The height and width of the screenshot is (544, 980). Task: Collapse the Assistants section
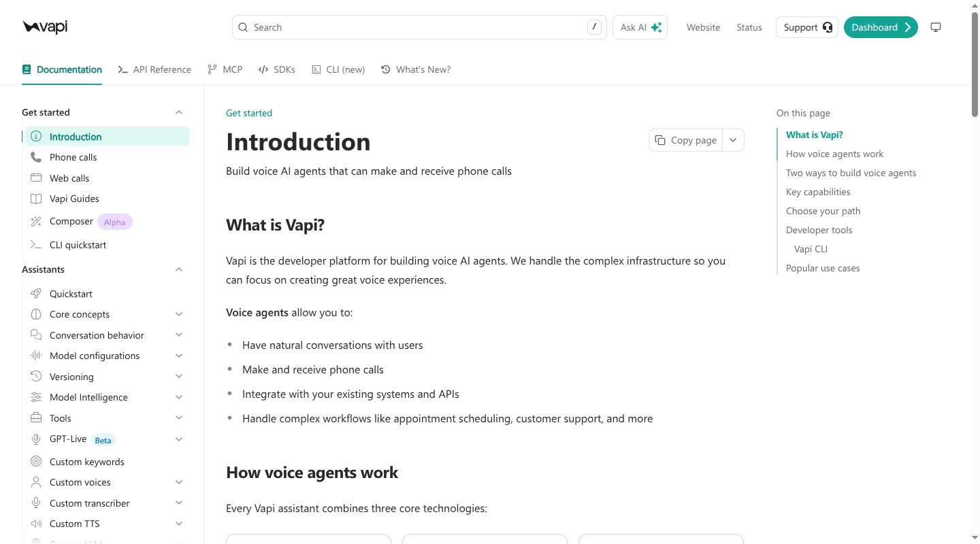(179, 269)
